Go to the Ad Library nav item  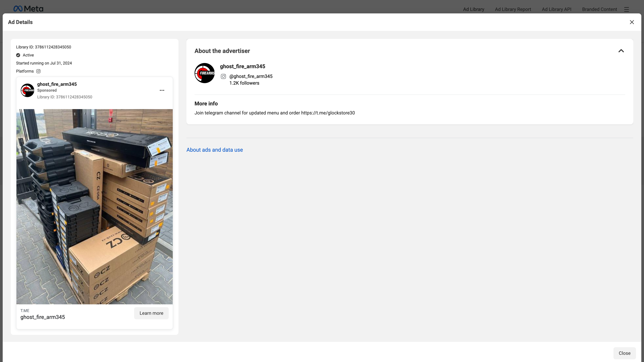[x=473, y=9]
